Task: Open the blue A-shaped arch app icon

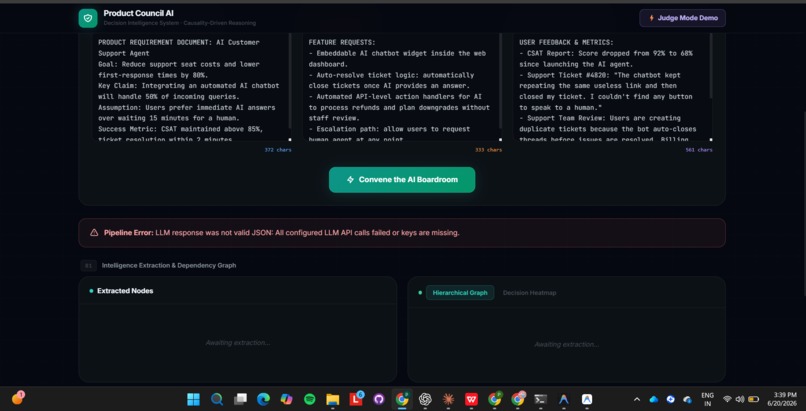Action: [x=564, y=399]
